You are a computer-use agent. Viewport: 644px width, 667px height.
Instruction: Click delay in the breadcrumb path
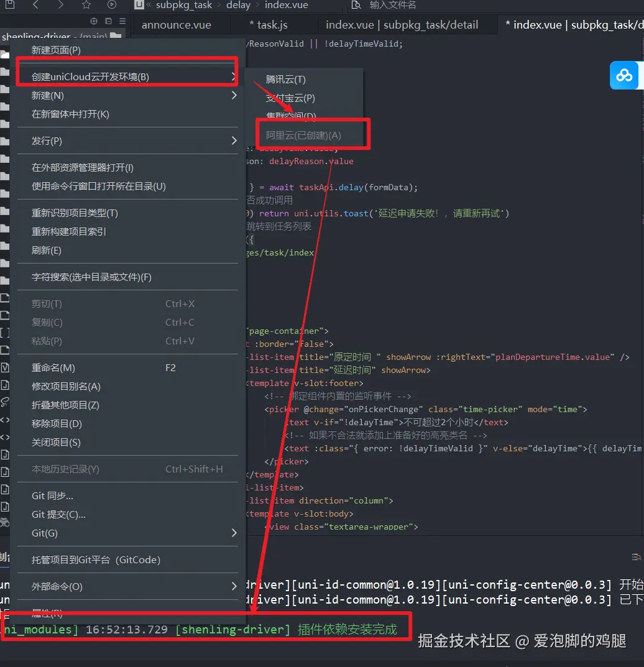(238, 5)
